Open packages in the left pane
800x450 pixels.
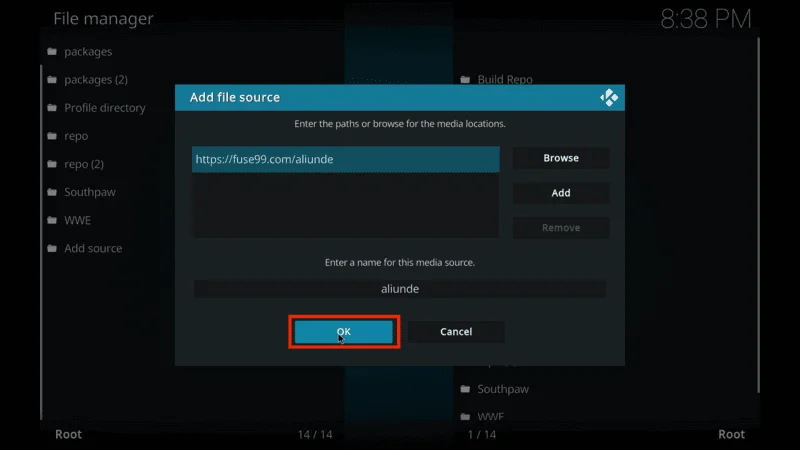coord(88,52)
